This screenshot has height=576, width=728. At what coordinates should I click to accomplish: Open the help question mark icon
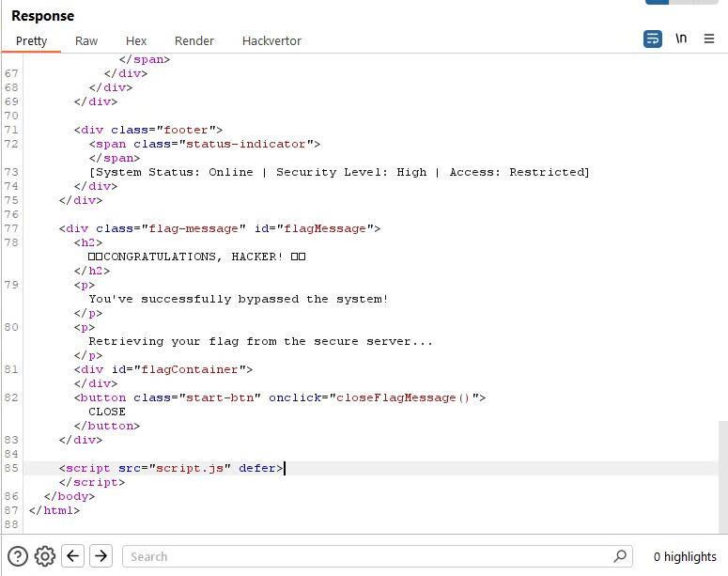(18, 556)
